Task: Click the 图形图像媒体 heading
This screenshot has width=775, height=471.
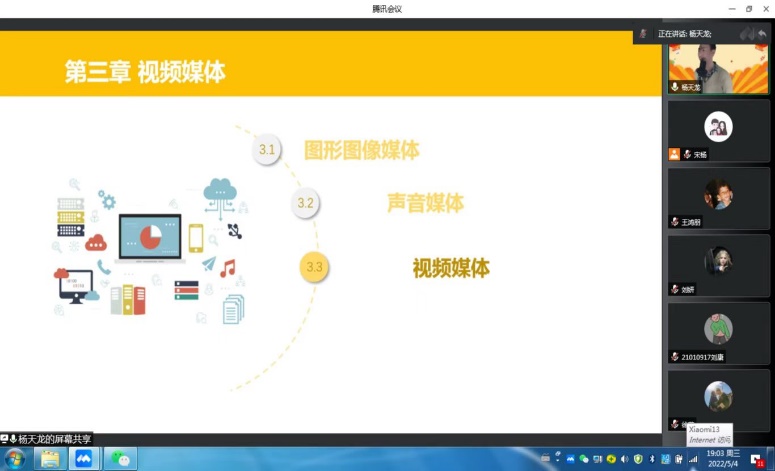Action: (361, 150)
